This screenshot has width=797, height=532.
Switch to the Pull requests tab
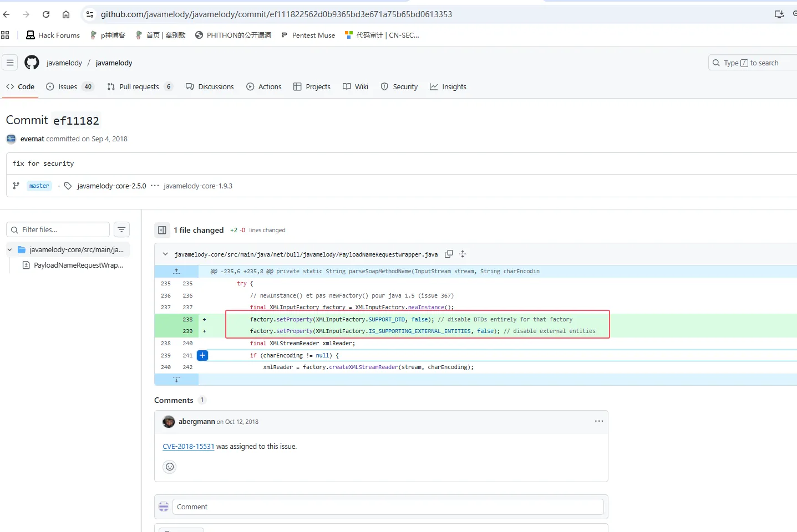click(139, 86)
